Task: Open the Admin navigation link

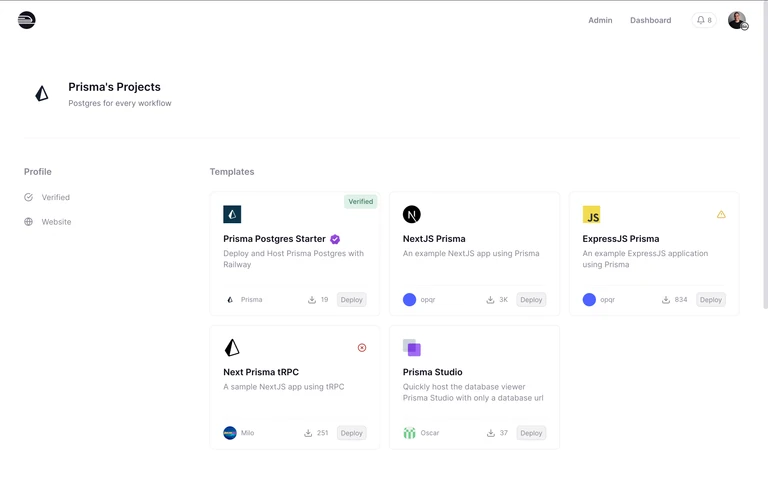Action: (600, 20)
